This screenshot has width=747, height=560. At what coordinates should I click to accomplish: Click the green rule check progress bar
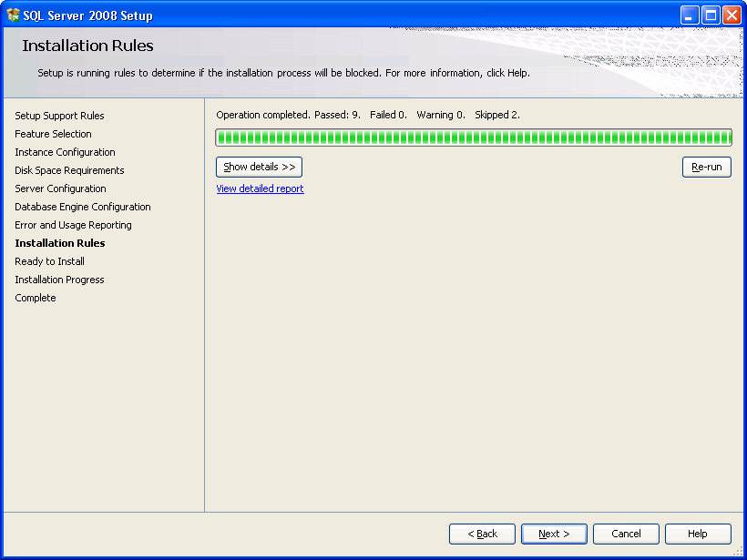(x=473, y=137)
